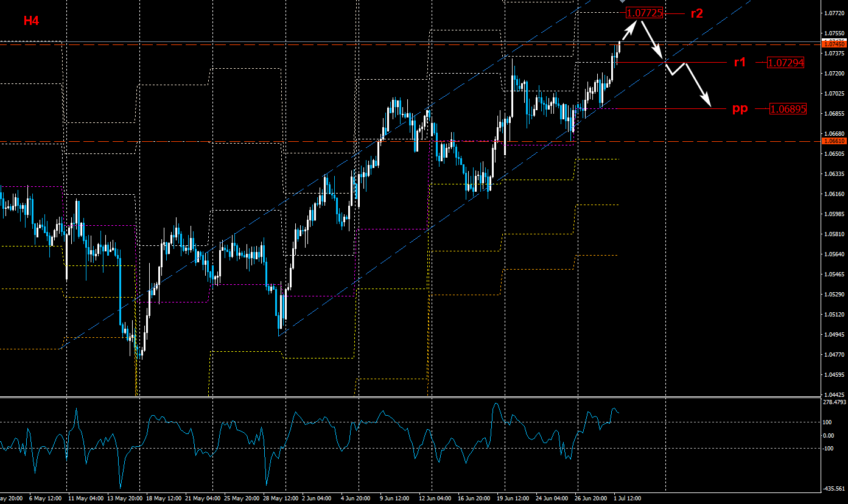Click the -100 indicator level value
Image resolution: width=848 pixels, height=504 pixels.
tap(829, 449)
